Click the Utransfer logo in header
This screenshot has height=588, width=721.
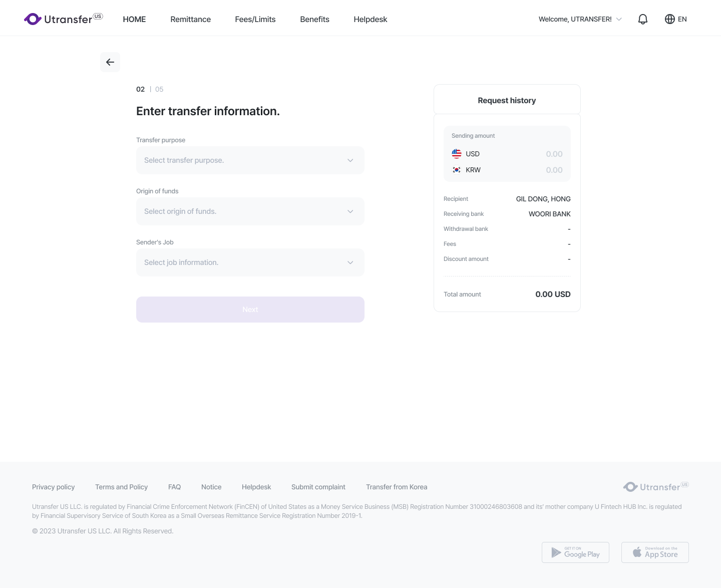coord(64,19)
